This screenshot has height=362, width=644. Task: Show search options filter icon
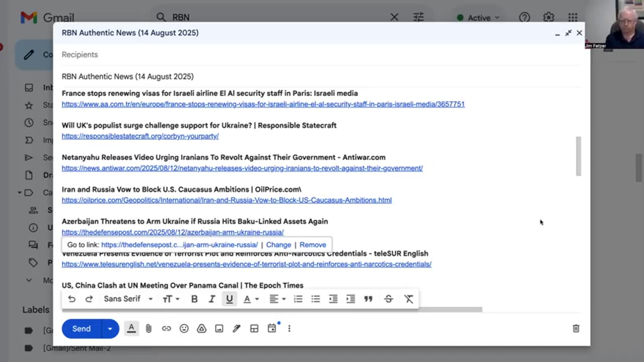click(419, 17)
